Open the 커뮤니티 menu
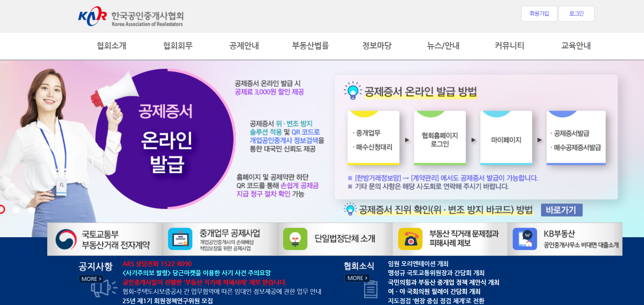The width and height of the screenshot is (644, 305). pyautogui.click(x=509, y=46)
